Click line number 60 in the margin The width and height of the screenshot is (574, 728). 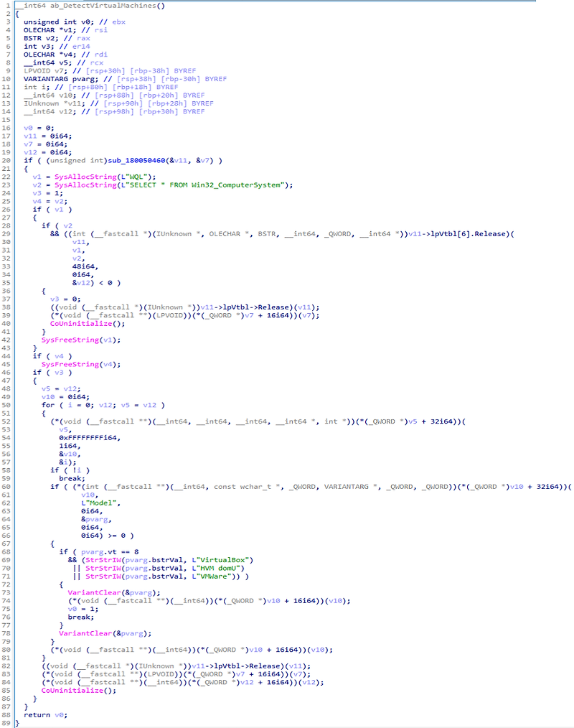click(x=9, y=486)
